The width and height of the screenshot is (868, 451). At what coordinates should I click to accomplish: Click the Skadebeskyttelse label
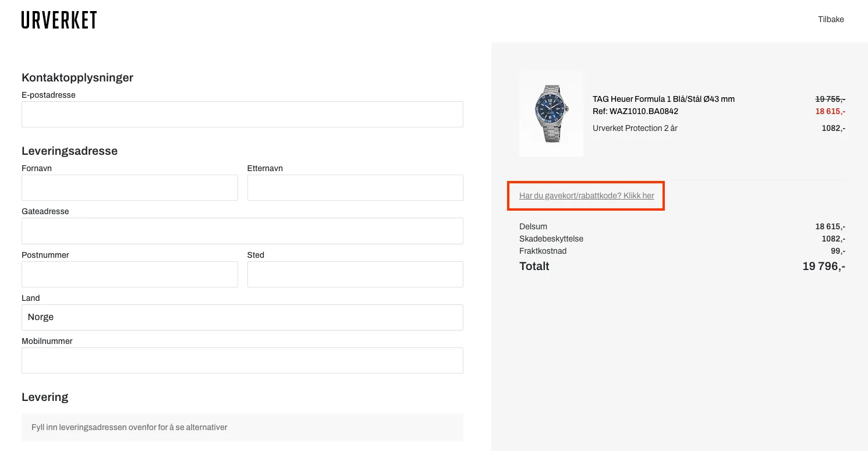pos(551,239)
